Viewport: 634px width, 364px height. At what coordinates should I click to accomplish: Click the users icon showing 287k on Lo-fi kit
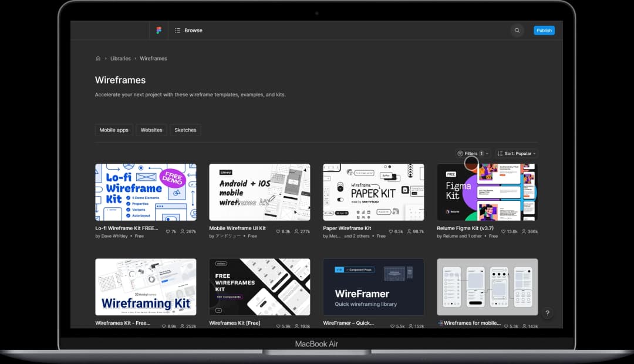point(184,231)
